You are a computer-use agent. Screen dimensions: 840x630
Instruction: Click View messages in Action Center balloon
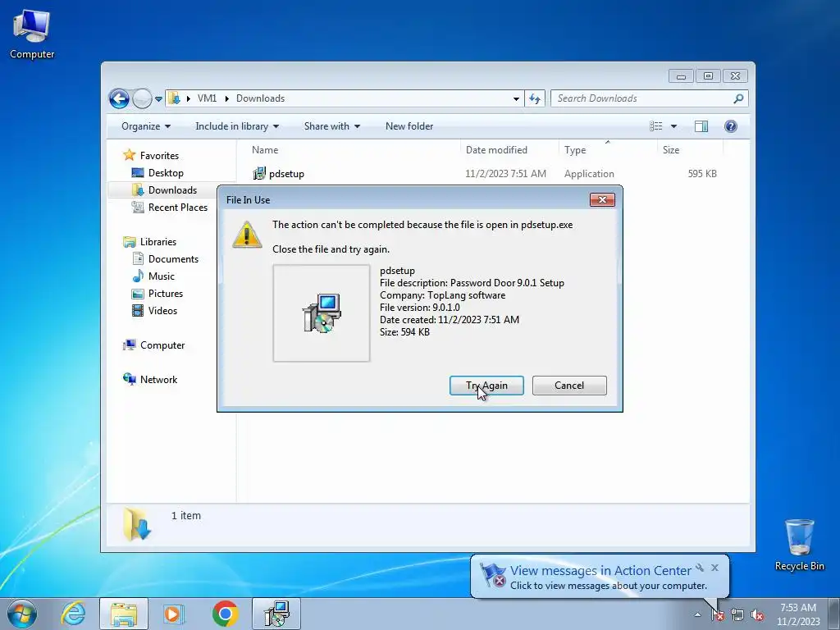600,571
